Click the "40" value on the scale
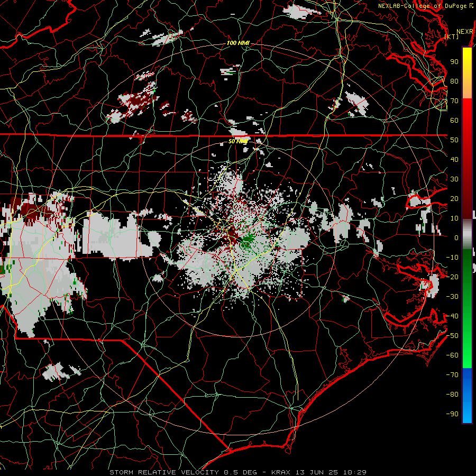 454,159
